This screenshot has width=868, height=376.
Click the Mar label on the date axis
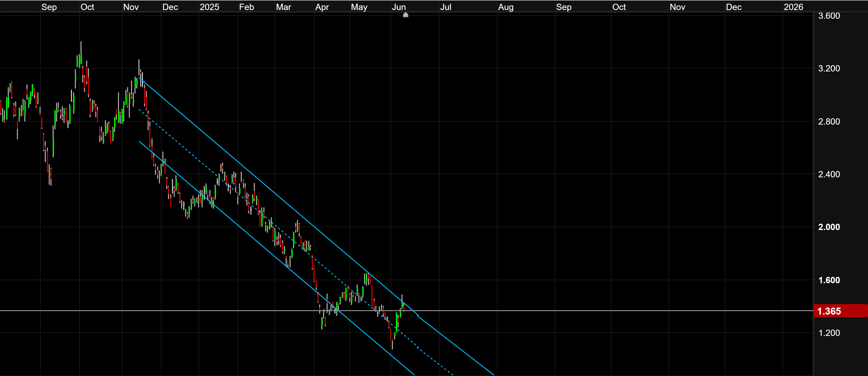point(283,7)
